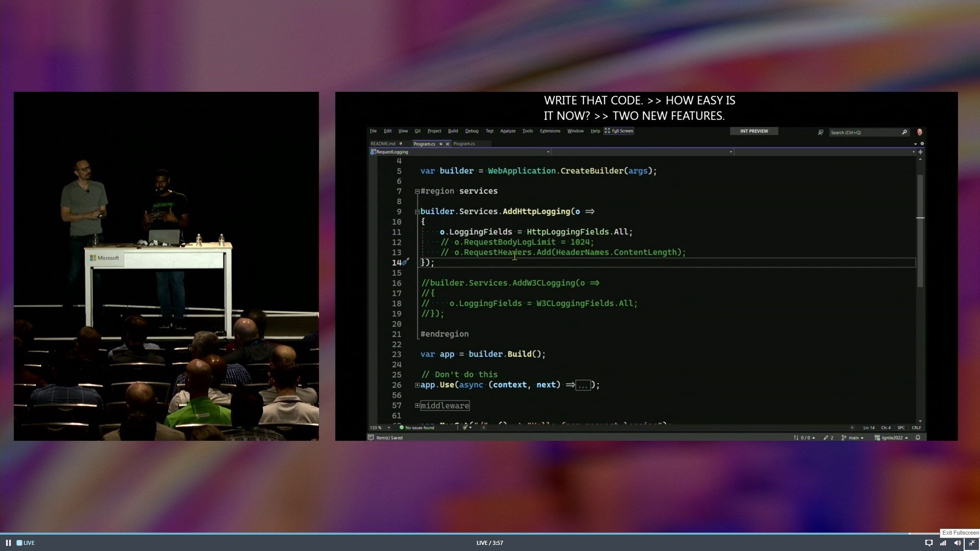Open the notifications bell
This screenshot has width=980, height=551.
click(x=918, y=438)
